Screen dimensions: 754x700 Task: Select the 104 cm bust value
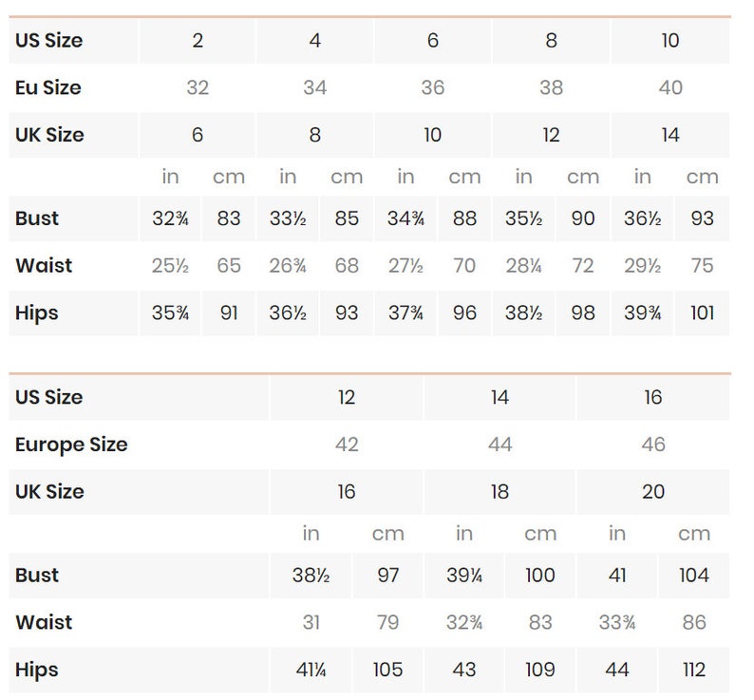tap(694, 576)
